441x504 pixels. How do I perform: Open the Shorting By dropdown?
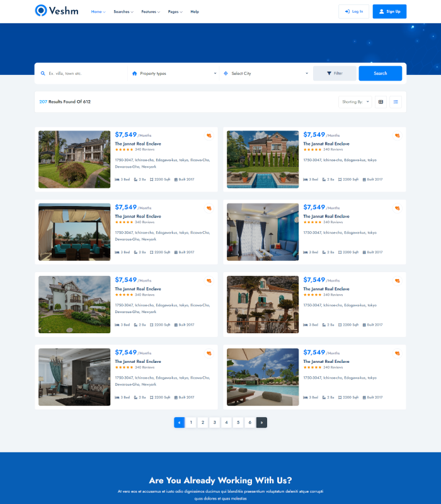tap(355, 101)
